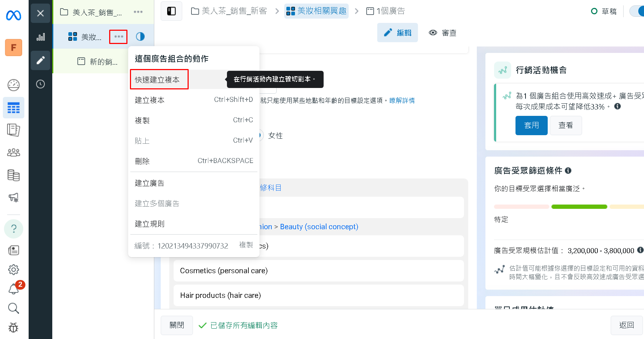Open the ads reporting pages icon
Viewport: 644px width, 339px height.
click(14, 130)
